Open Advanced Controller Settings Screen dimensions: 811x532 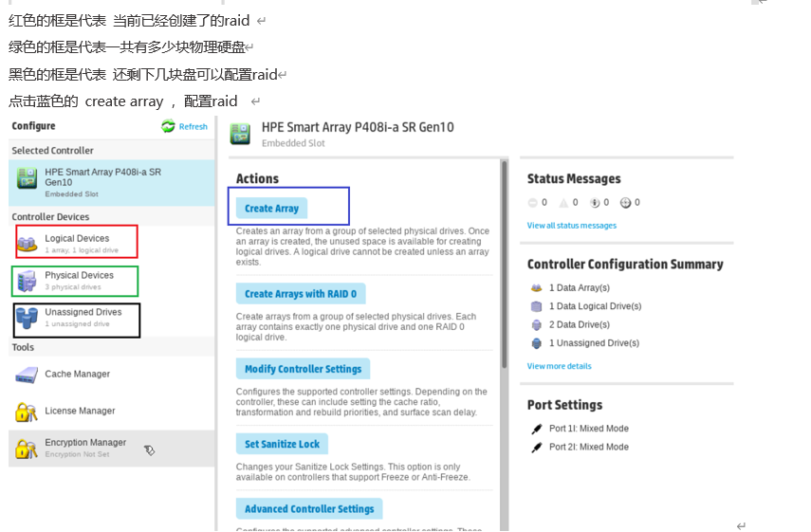[x=309, y=508]
